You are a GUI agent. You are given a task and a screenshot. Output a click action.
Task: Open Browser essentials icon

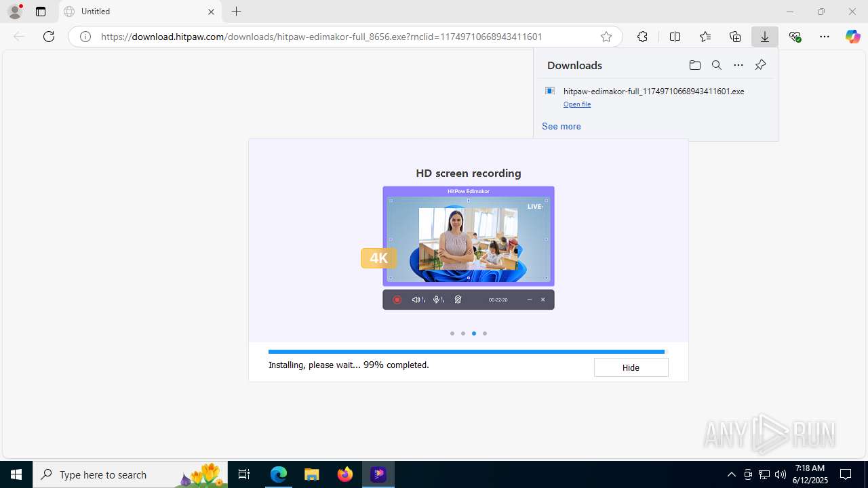(795, 37)
